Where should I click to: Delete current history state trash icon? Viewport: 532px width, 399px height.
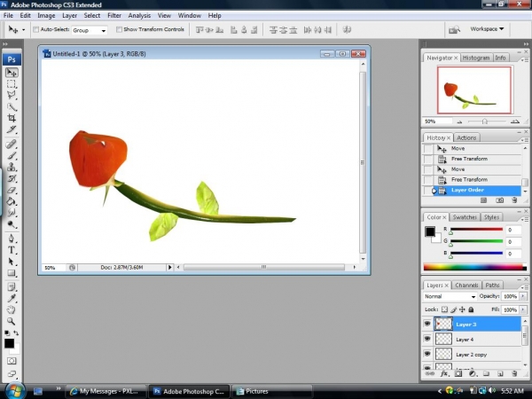pos(514,200)
